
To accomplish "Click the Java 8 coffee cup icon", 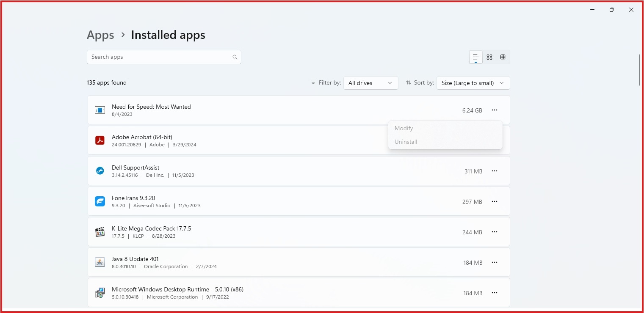I will [100, 262].
